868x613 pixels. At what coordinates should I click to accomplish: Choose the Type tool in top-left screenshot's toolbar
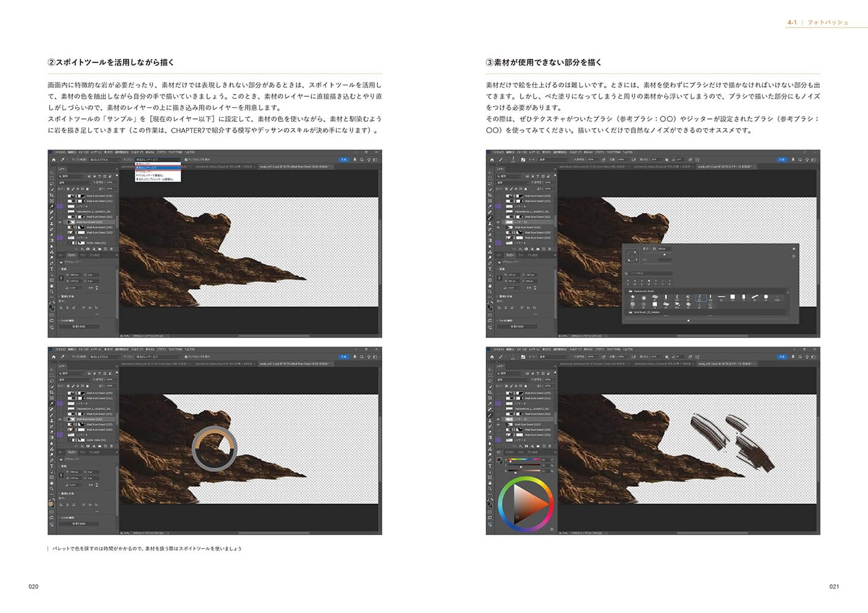52,268
